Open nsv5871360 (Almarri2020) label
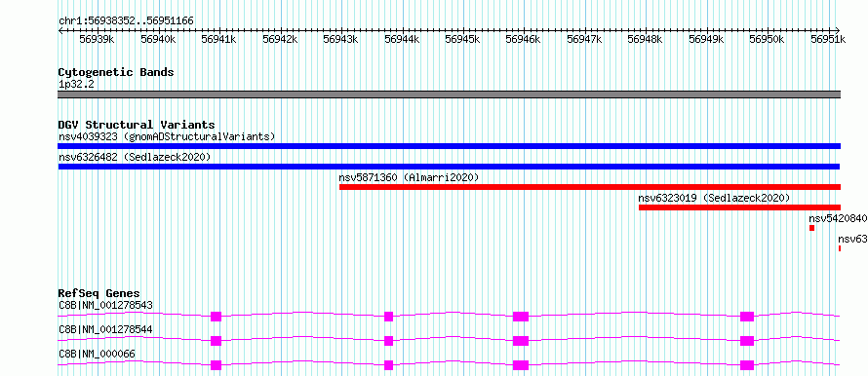Image resolution: width=868 pixels, height=376 pixels. (x=409, y=177)
